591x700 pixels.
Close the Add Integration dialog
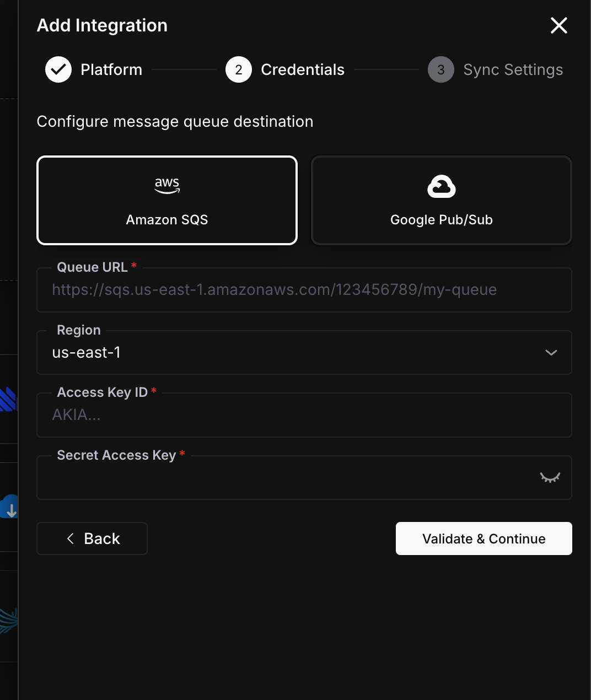pyautogui.click(x=558, y=25)
